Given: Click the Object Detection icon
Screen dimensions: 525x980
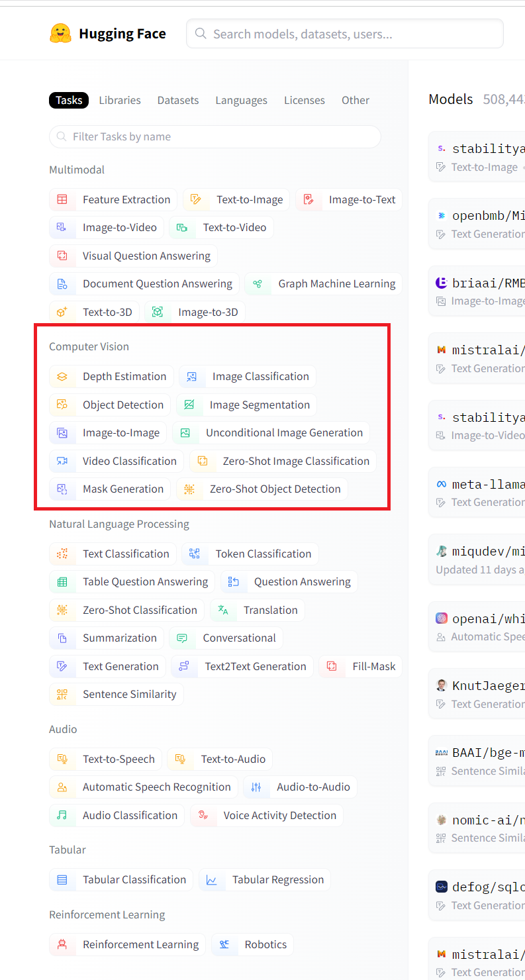Looking at the screenshot, I should pos(62,405).
